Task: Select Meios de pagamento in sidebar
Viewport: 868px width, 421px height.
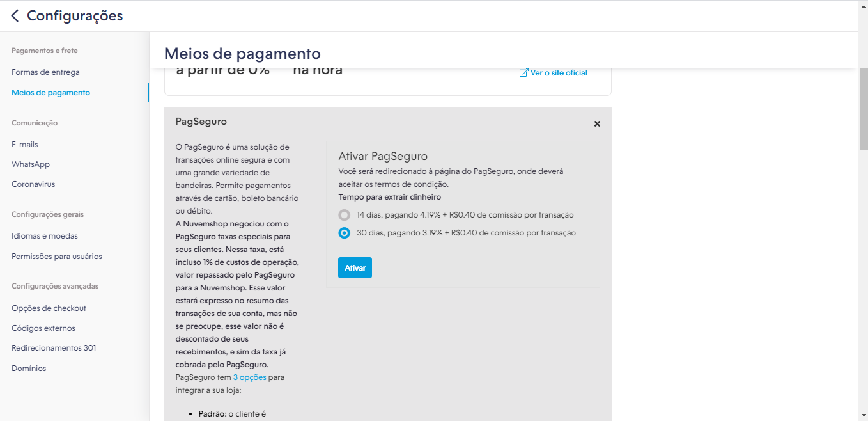Action: [x=50, y=93]
